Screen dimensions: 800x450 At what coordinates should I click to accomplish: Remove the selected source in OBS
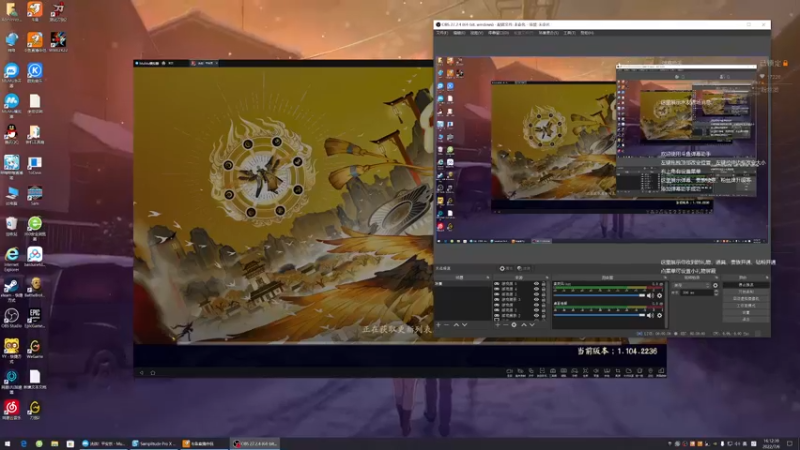[506, 325]
